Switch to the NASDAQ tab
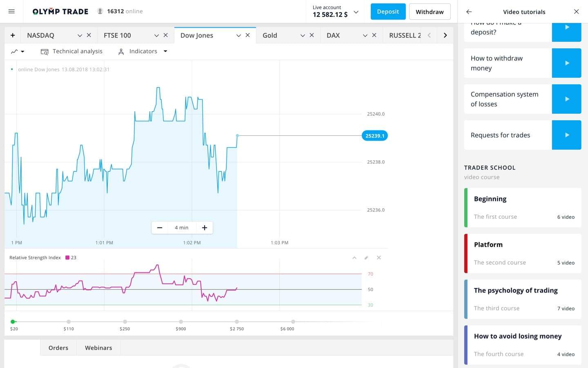 (40, 35)
